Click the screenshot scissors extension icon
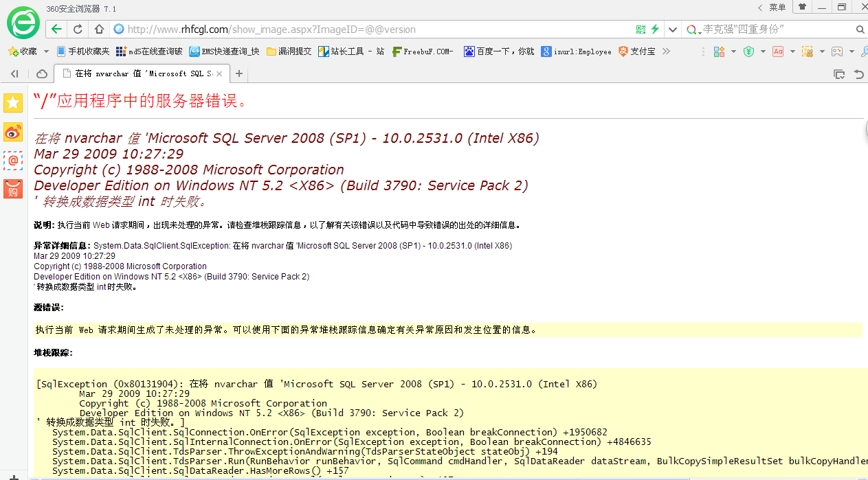868x480 pixels. tap(808, 52)
